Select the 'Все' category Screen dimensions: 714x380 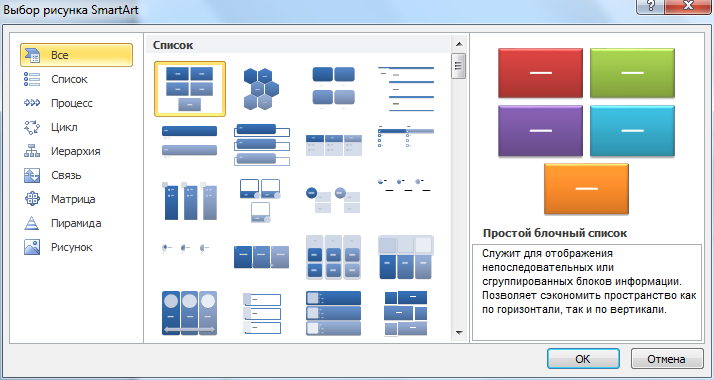76,55
